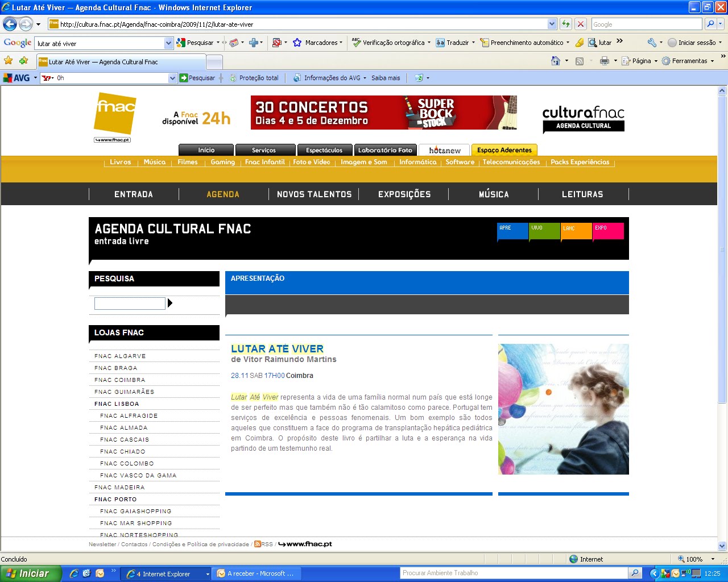Select the Lutar Até Viver browser tab
Viewport: 728px width, 582px height.
coord(121,62)
